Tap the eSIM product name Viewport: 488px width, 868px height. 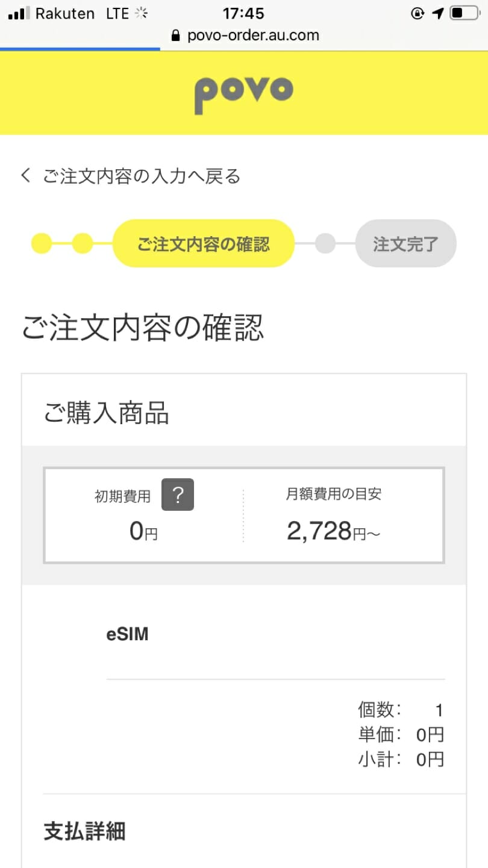(128, 634)
